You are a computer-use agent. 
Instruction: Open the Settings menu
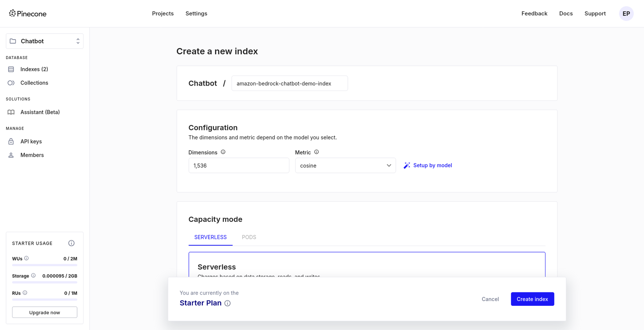click(x=196, y=13)
